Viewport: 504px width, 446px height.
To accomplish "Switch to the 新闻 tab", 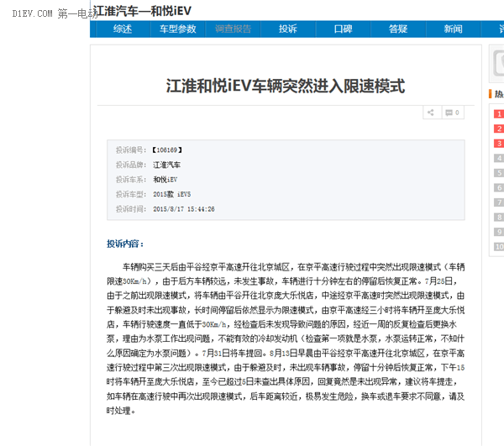I will [454, 29].
